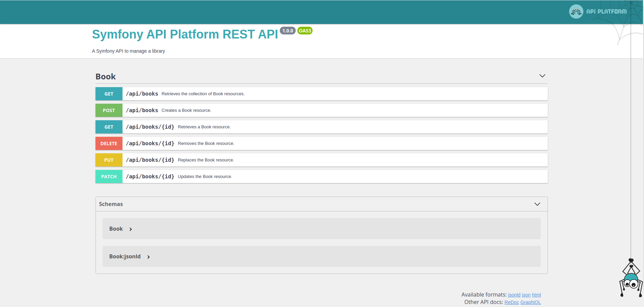Open the html format link
The image size is (644, 307).
[536, 295]
